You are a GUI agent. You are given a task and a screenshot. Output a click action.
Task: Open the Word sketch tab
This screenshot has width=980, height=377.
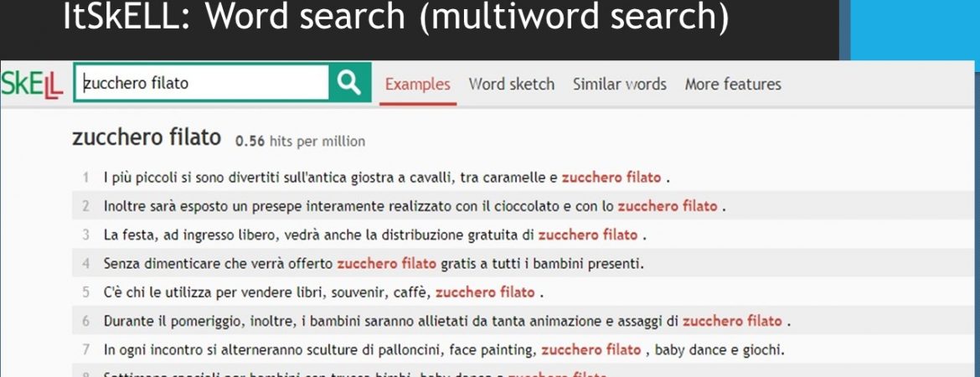point(511,84)
